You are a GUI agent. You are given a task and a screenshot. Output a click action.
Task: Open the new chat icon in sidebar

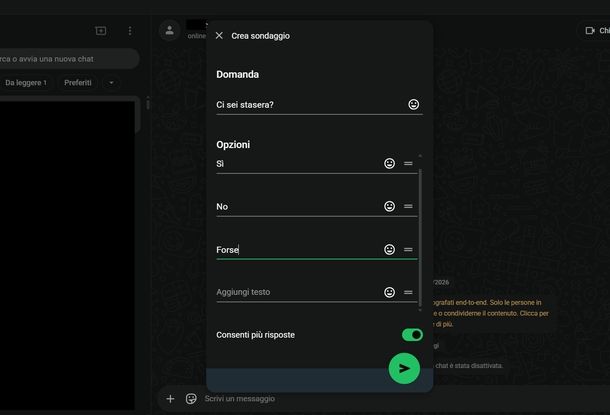coord(101,31)
